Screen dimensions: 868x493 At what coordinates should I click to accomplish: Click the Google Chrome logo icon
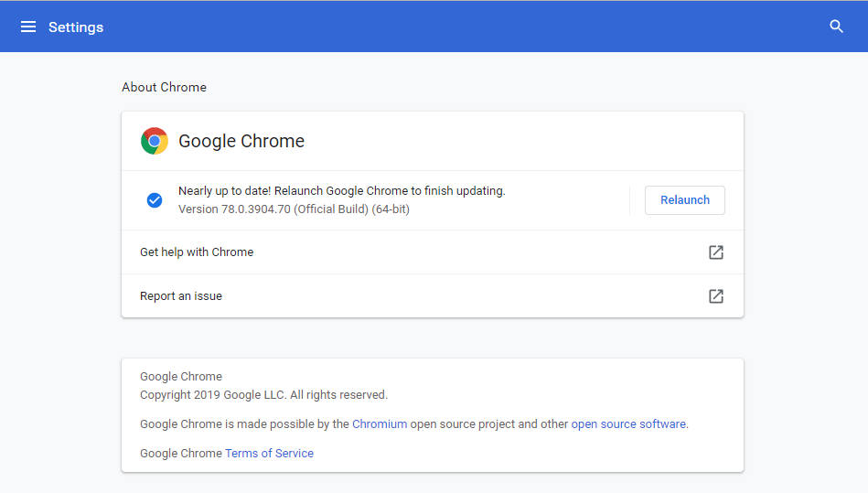tap(155, 141)
